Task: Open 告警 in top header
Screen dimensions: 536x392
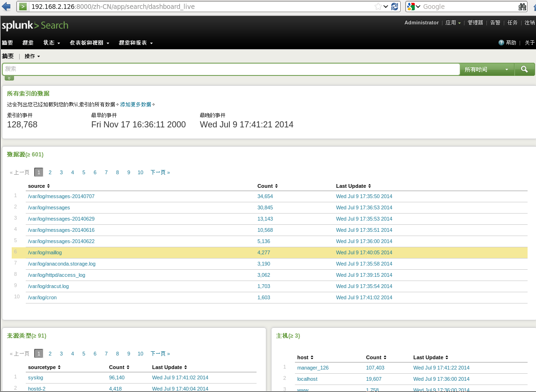Action: click(495, 22)
